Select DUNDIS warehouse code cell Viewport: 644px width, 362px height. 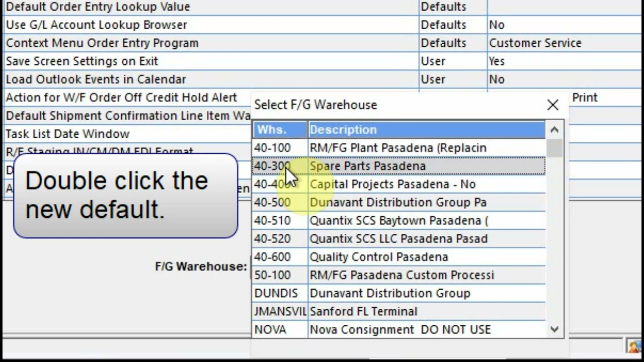tap(280, 293)
